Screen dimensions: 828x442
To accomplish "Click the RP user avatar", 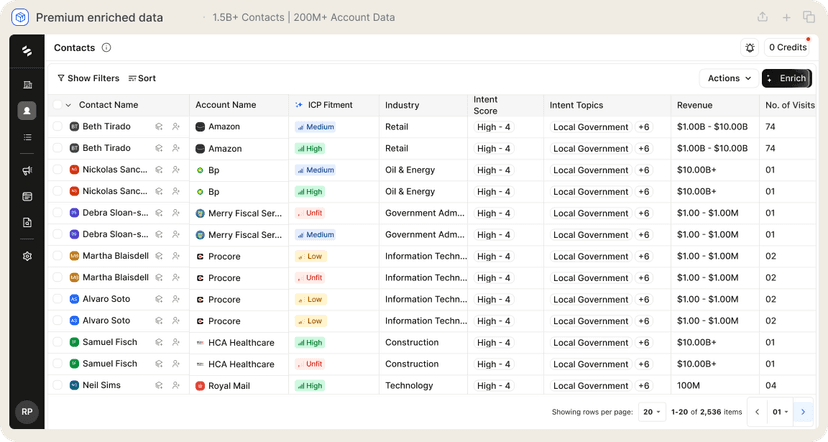I will (x=27, y=412).
